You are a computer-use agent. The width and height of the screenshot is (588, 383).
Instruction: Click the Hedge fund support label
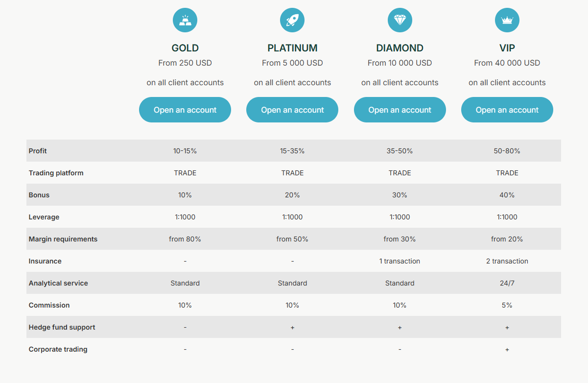tap(62, 327)
